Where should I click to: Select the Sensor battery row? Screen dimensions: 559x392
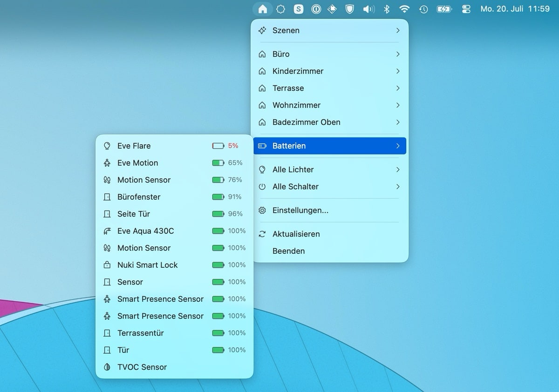click(175, 282)
